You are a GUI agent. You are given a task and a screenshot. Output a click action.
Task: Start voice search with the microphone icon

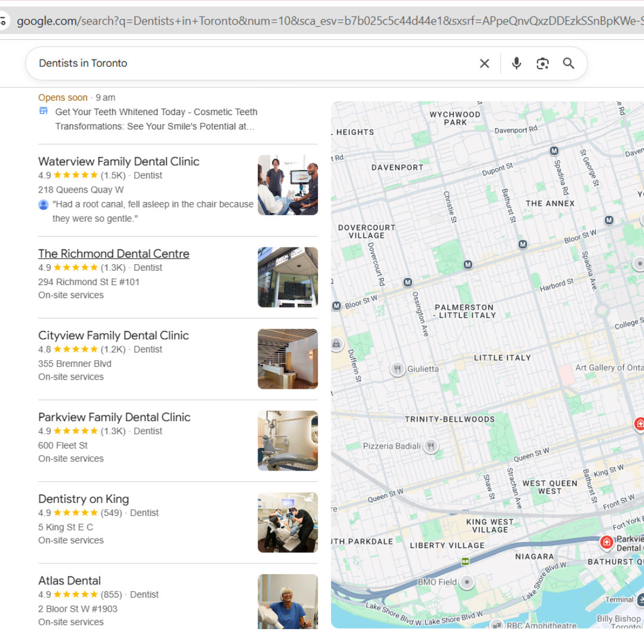click(x=516, y=63)
